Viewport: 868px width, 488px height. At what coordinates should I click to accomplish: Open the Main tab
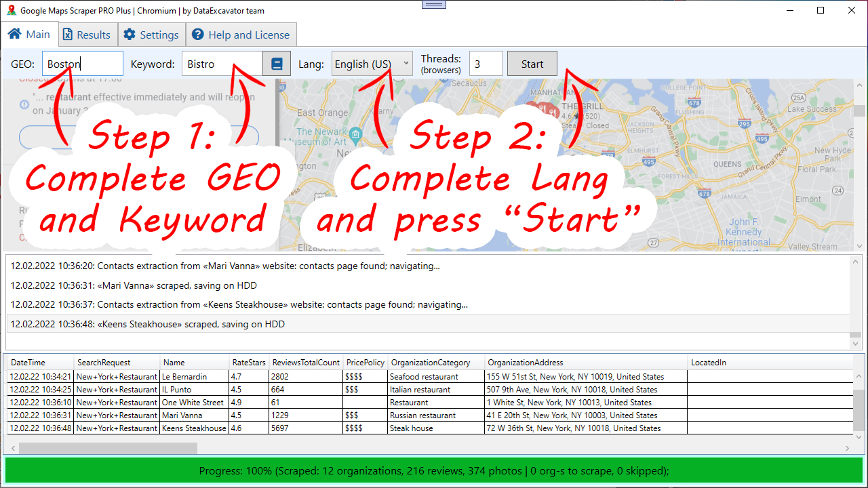pos(29,35)
